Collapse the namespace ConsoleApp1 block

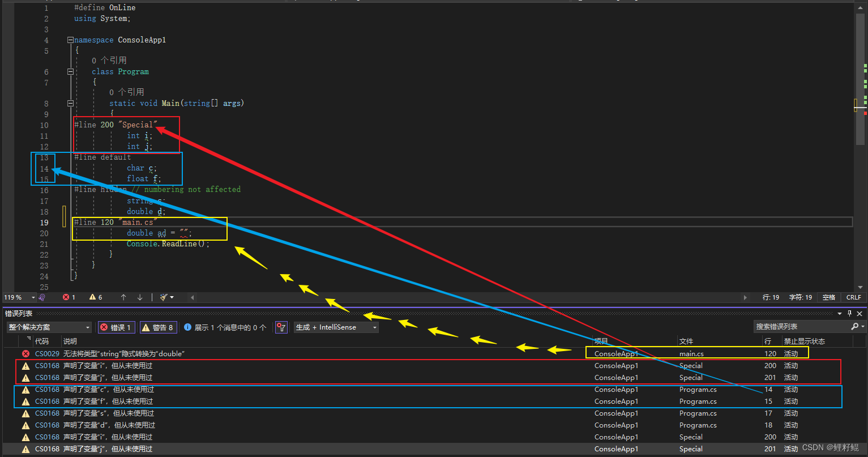pyautogui.click(x=70, y=40)
